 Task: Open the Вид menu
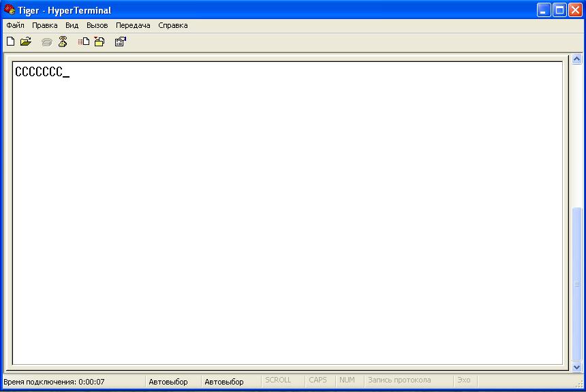(72, 25)
